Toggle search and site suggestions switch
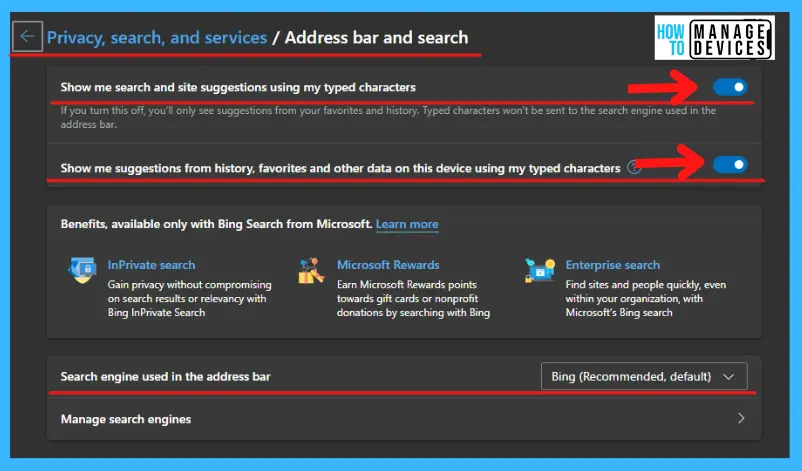The height and width of the screenshot is (471, 802). point(730,87)
